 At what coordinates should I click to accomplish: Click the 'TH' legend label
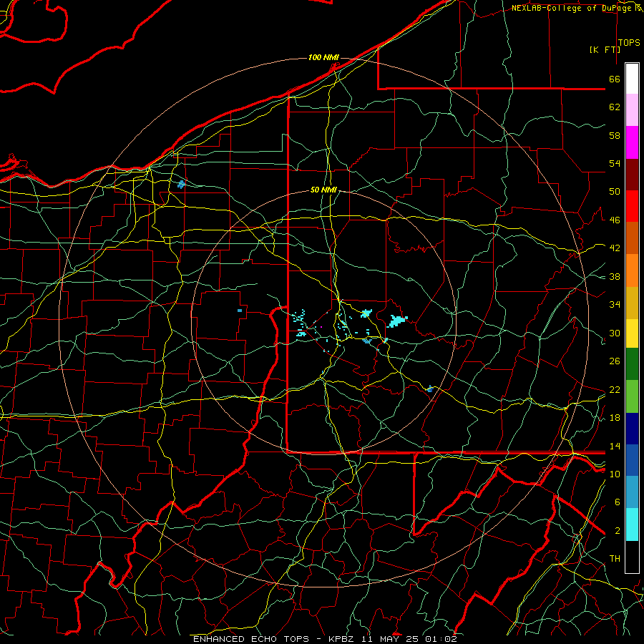pos(615,559)
